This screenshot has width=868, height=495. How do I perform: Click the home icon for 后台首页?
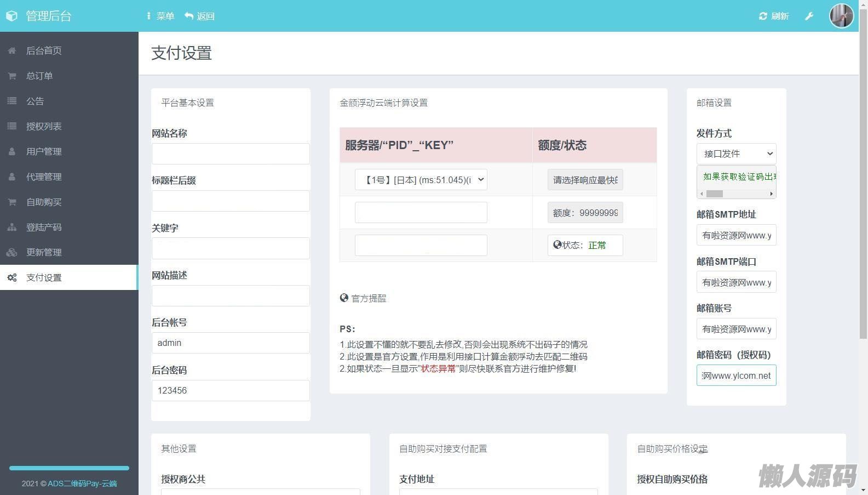coord(12,51)
